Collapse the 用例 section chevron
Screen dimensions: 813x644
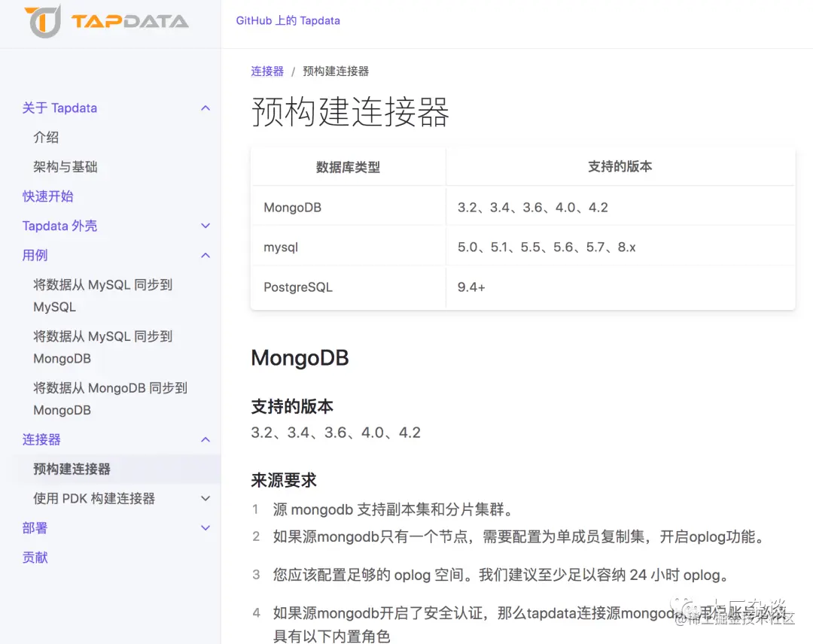pos(206,256)
